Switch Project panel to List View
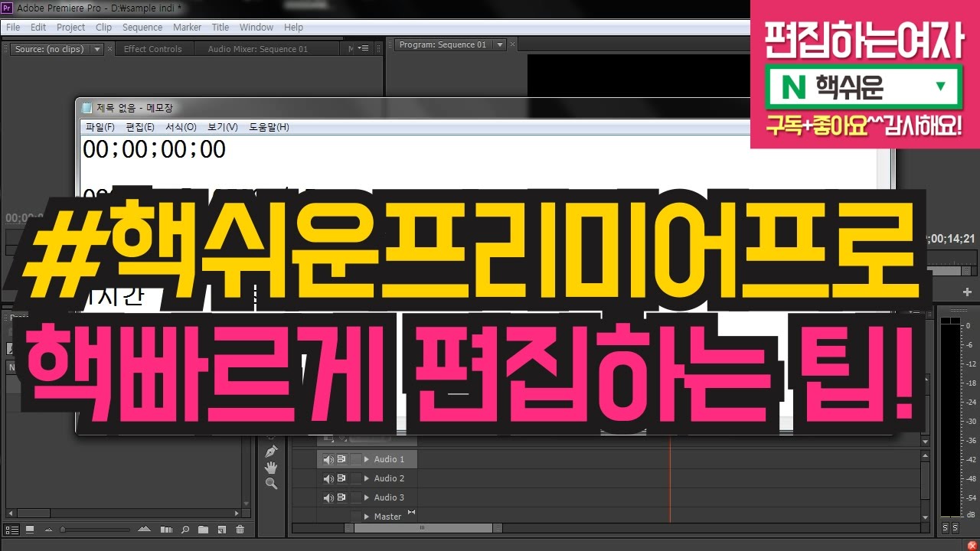Screen dimensions: 980x551 pyautogui.click(x=12, y=529)
